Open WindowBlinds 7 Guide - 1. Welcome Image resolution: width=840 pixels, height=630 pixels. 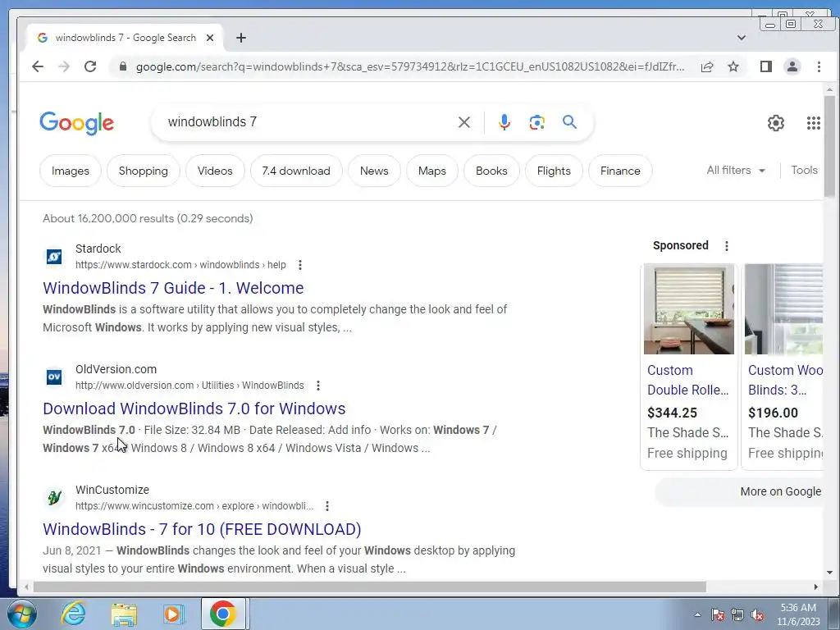(173, 288)
